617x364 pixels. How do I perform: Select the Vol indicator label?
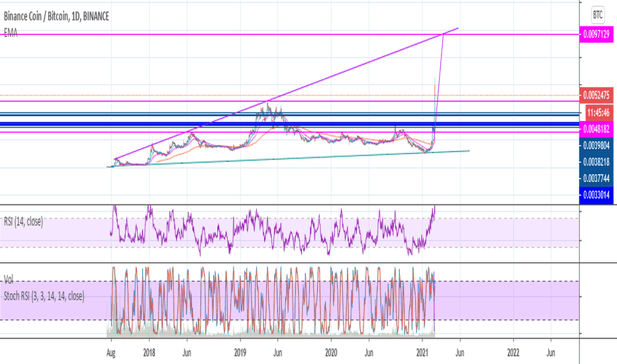[8, 279]
